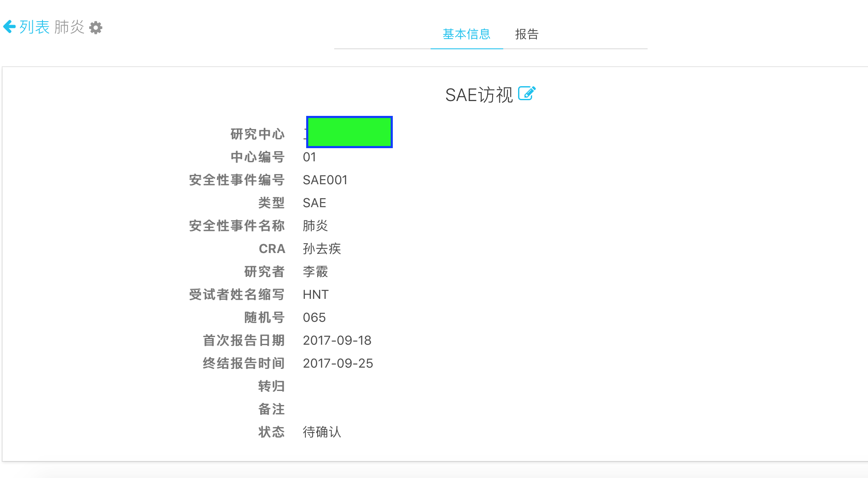
Task: Click the 研究者 name 李霰
Action: click(x=315, y=272)
